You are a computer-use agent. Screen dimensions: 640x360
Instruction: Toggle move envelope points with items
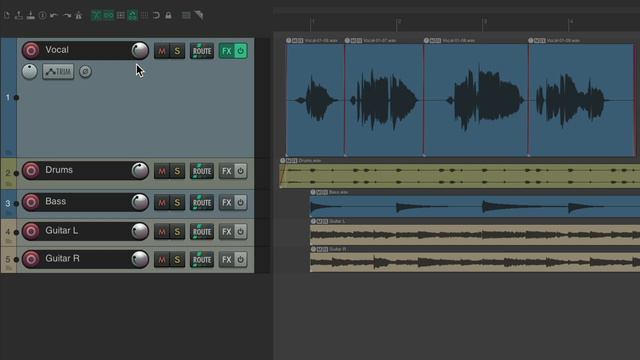click(133, 16)
